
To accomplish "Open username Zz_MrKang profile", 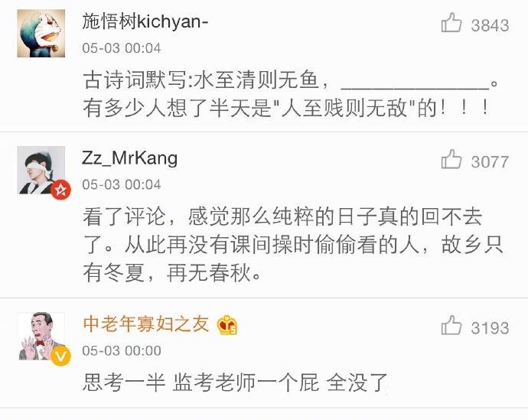I will (129, 158).
